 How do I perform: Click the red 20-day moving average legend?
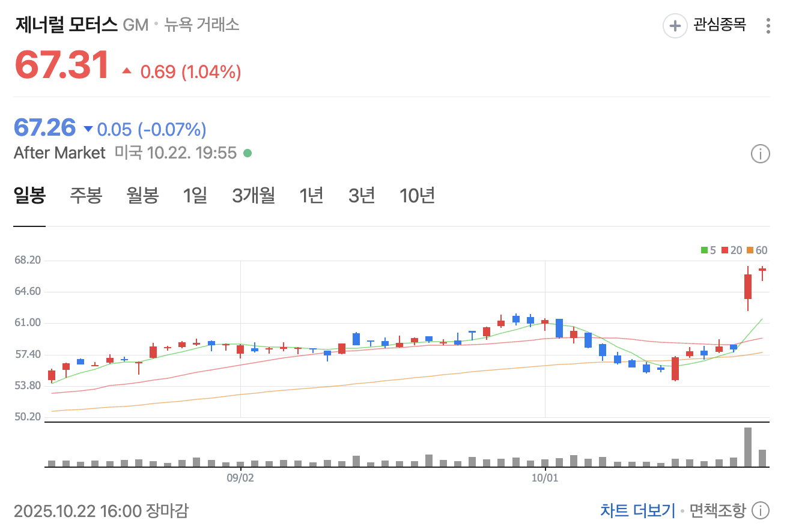[x=732, y=250]
